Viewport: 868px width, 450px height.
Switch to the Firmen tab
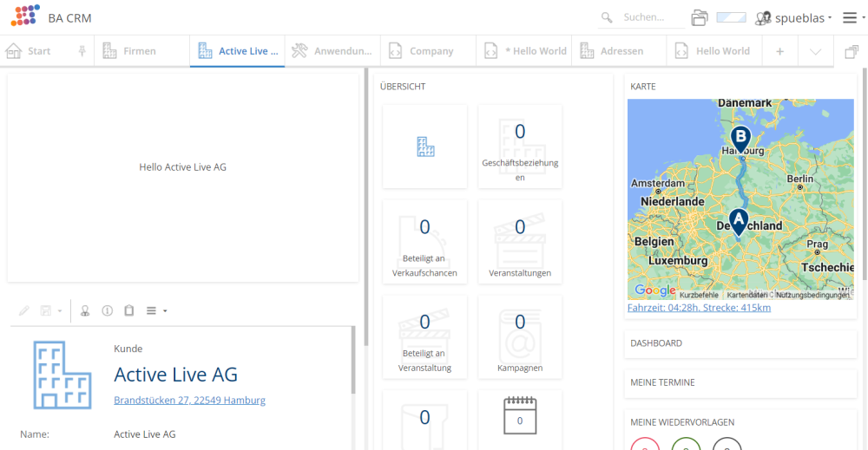[130, 51]
